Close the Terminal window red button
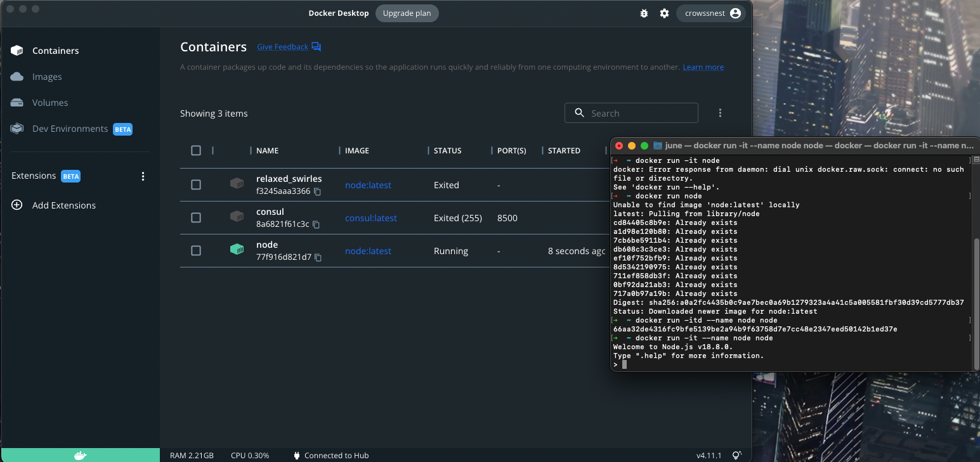This screenshot has height=462, width=980. pyautogui.click(x=619, y=146)
